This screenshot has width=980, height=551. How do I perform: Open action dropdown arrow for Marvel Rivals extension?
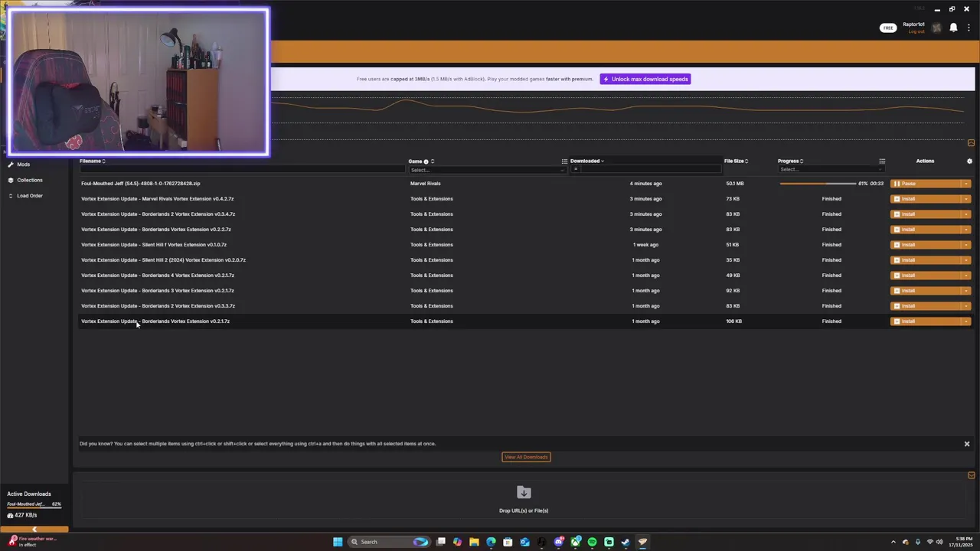tap(966, 199)
